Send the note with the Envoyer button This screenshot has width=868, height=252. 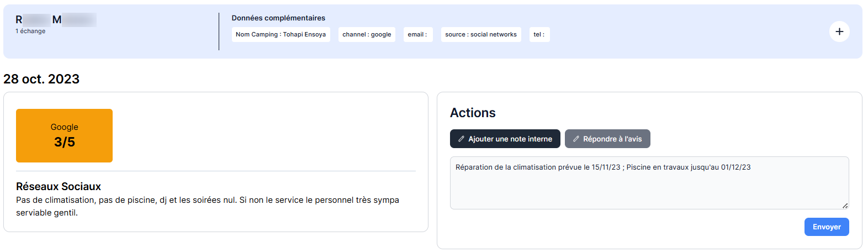[826, 227]
